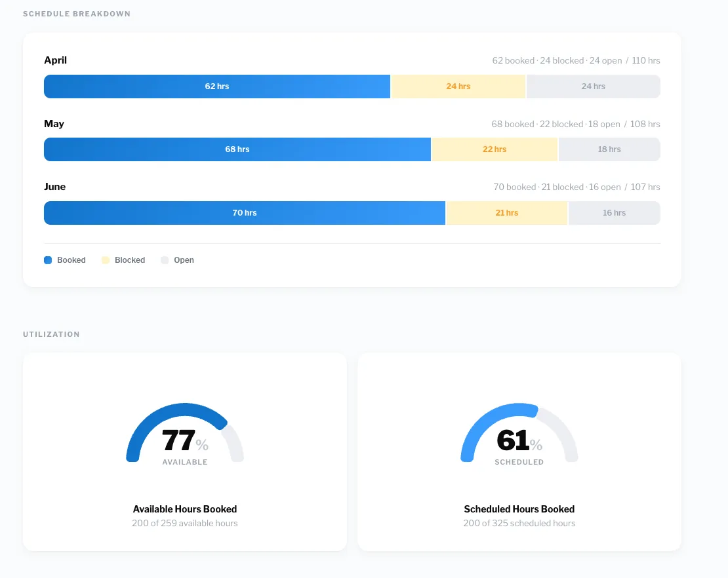Click the May month heading

[54, 124]
